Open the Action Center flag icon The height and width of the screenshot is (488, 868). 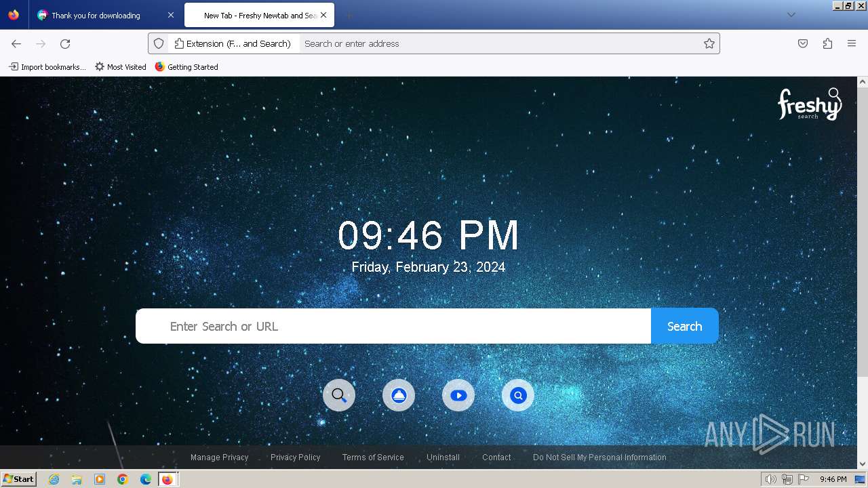804,479
